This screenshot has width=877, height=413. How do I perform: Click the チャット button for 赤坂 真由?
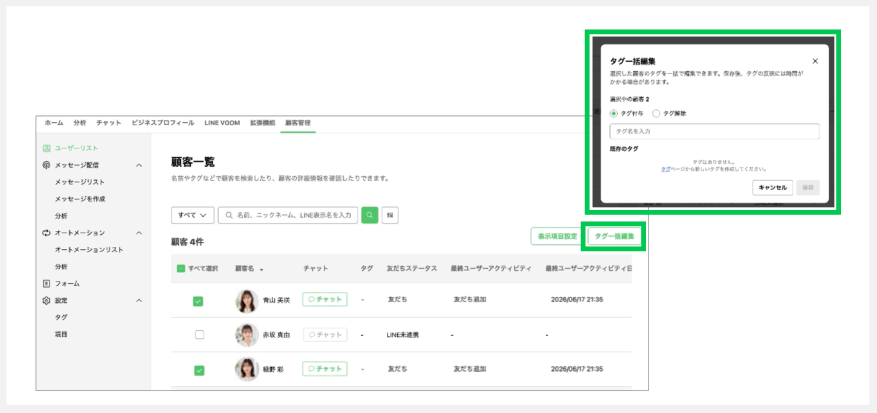click(325, 335)
